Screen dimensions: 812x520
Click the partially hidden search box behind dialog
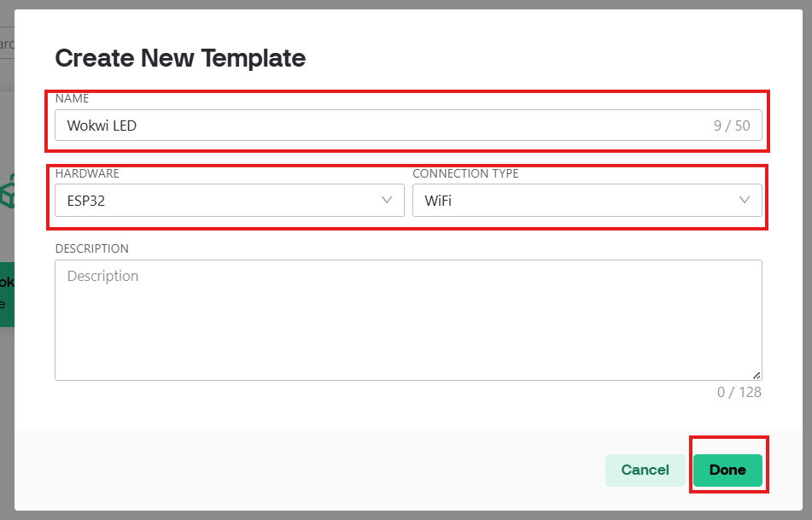tap(7, 44)
